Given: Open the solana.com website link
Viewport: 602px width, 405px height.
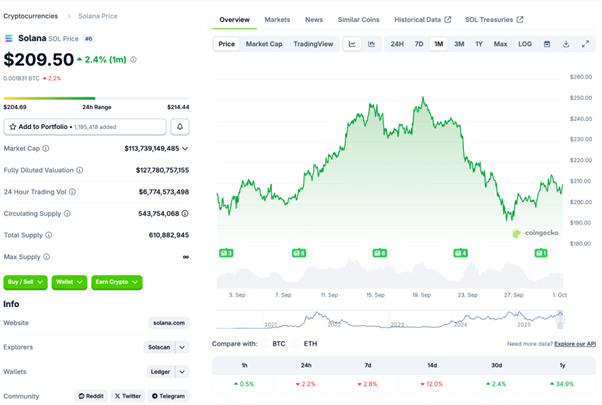Looking at the screenshot, I should [x=167, y=323].
